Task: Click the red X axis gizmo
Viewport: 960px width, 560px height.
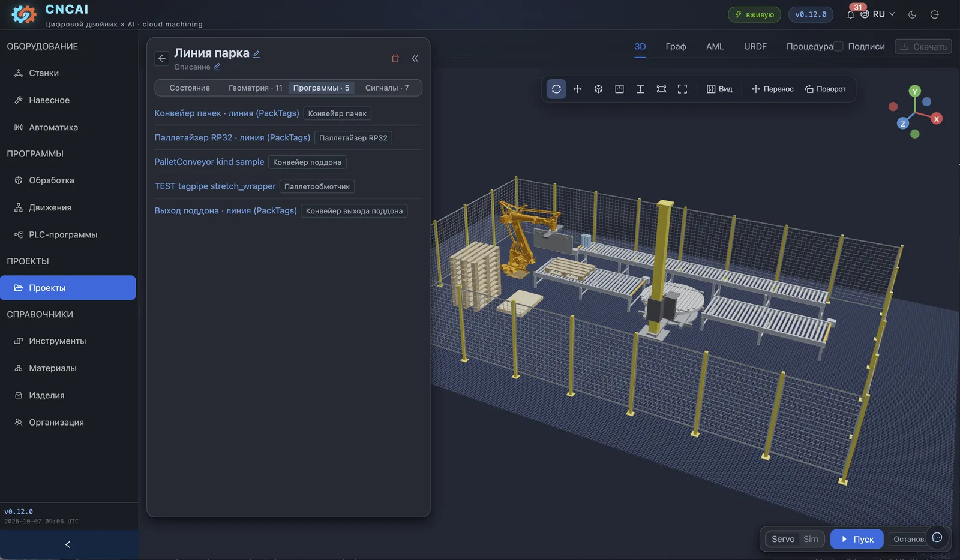Action: (x=937, y=119)
